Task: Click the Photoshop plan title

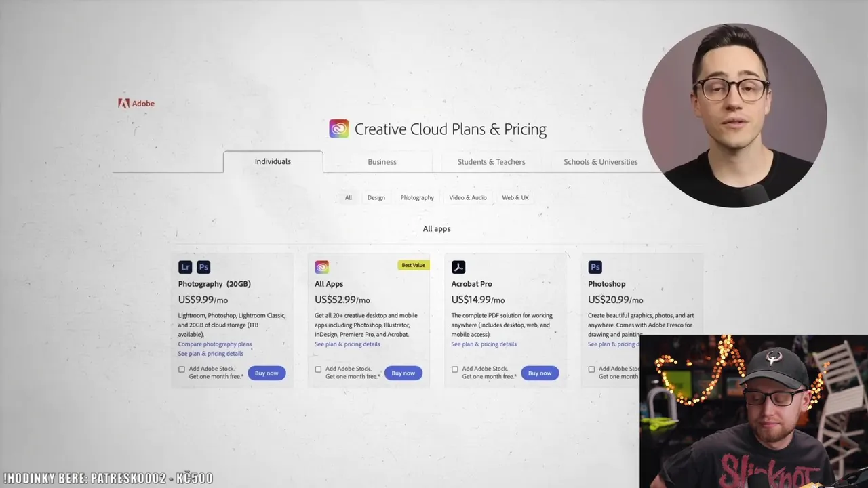Action: pyautogui.click(x=607, y=284)
